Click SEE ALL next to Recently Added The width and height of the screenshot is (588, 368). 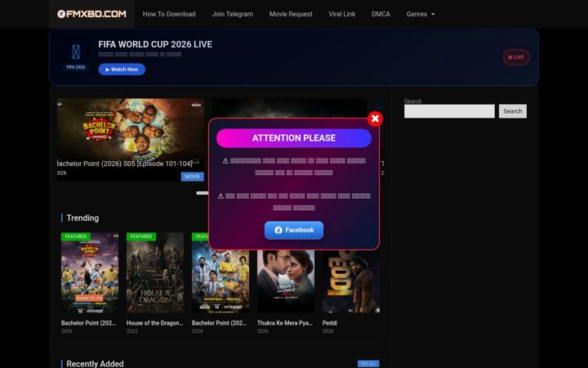point(368,363)
